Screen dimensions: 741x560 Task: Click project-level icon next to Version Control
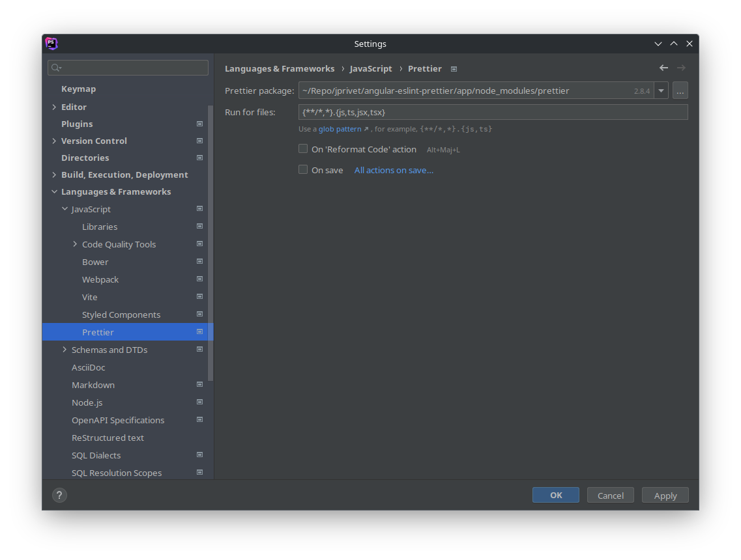coord(199,141)
